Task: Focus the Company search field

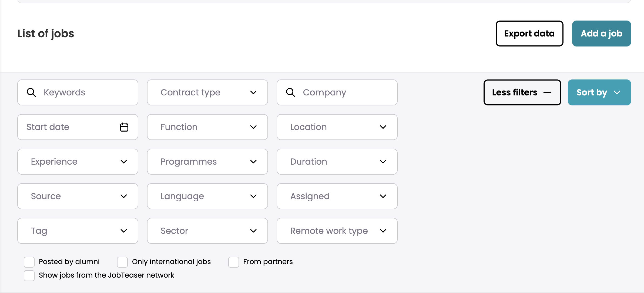Action: (x=346, y=92)
